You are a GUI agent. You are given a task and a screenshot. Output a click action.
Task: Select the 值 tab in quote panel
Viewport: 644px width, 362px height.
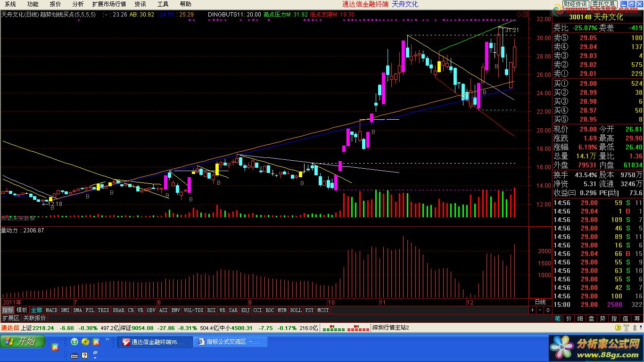point(626,319)
